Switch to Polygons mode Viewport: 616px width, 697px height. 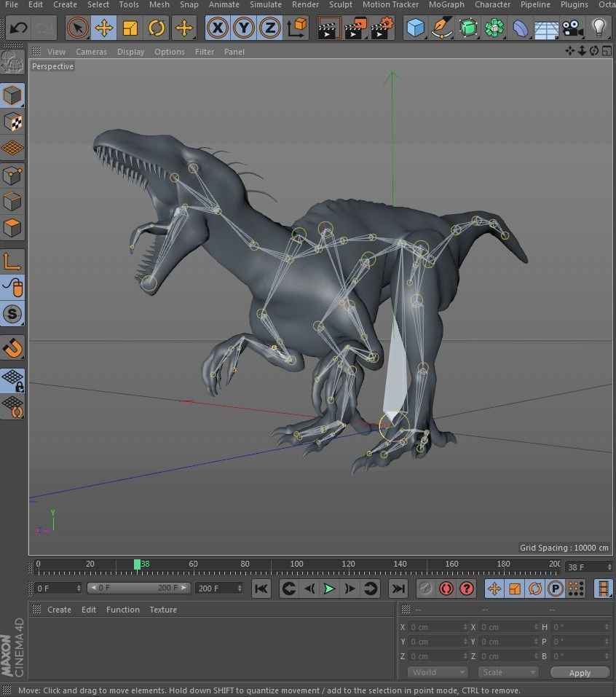[12, 227]
